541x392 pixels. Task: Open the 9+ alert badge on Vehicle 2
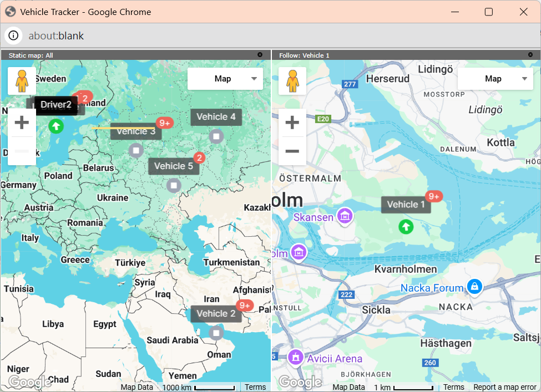(x=245, y=306)
